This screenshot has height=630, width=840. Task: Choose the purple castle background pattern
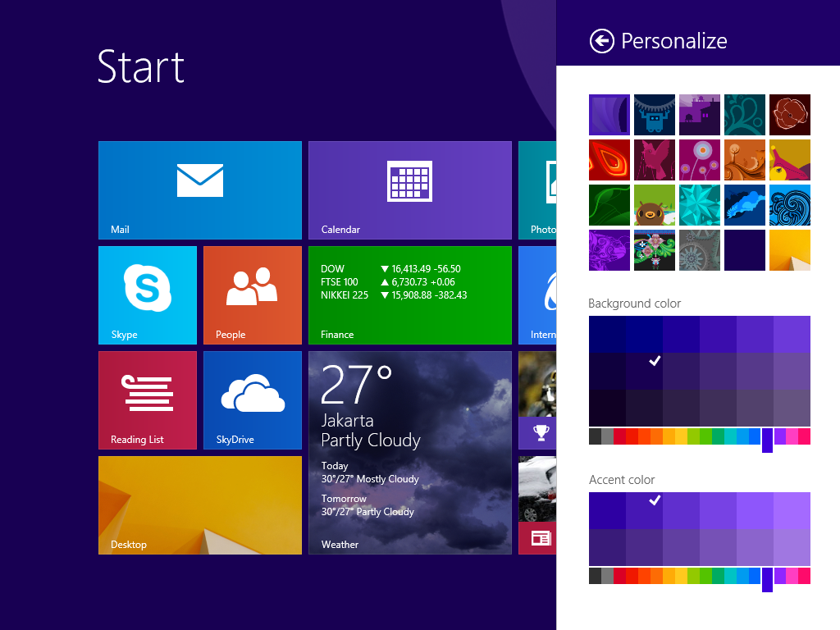click(x=699, y=115)
